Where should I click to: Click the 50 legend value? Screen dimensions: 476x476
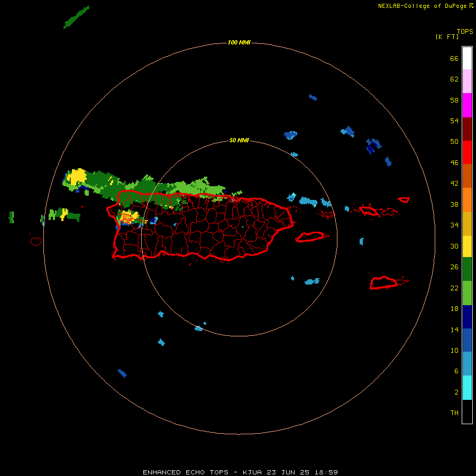[x=454, y=141]
